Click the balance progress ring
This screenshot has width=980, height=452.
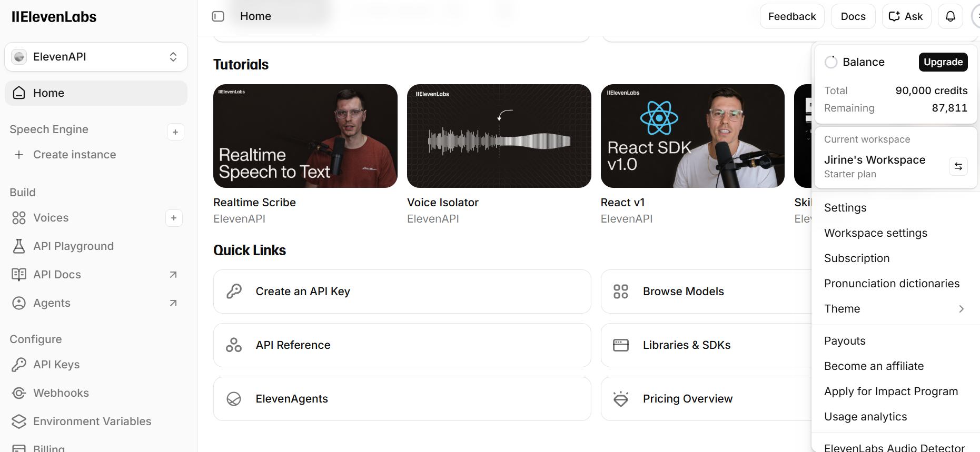point(831,62)
